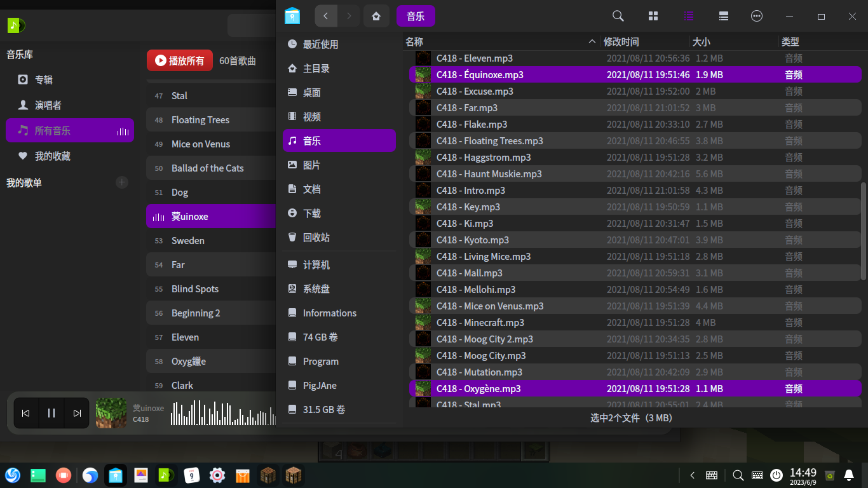The image size is (868, 488).
Task: Go forward in file manager
Action: 349,16
